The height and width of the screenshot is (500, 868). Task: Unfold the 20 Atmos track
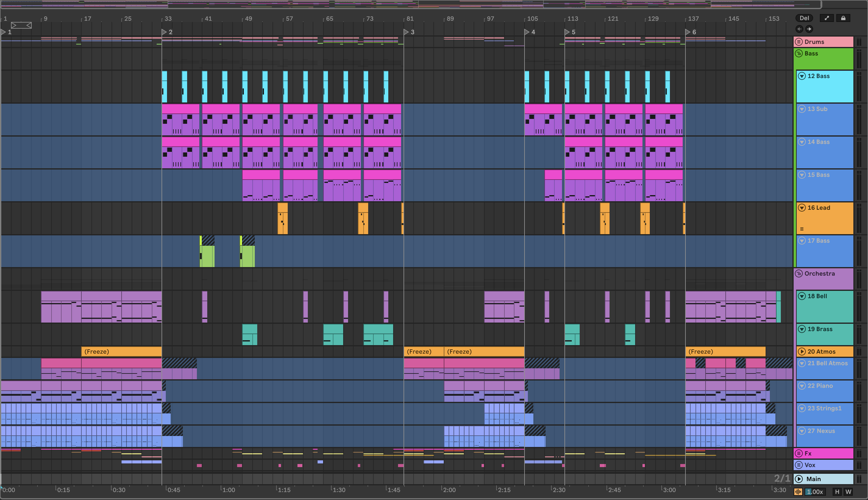(x=802, y=352)
